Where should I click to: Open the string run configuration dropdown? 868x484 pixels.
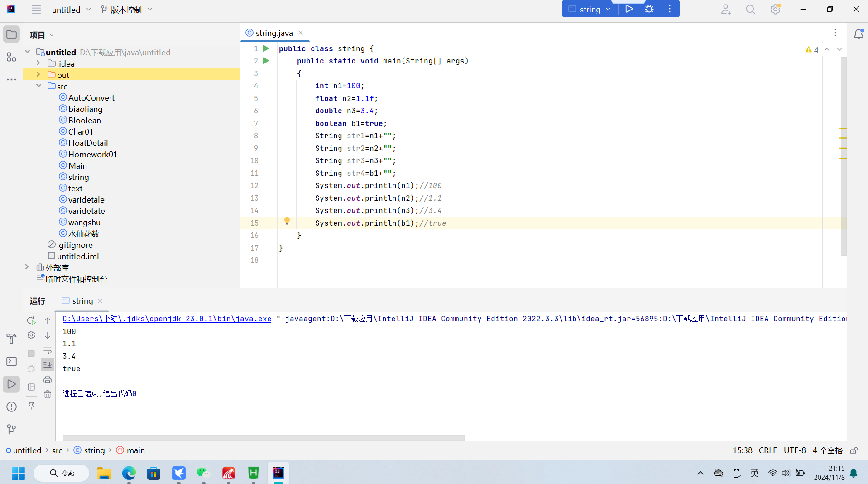[x=590, y=9]
